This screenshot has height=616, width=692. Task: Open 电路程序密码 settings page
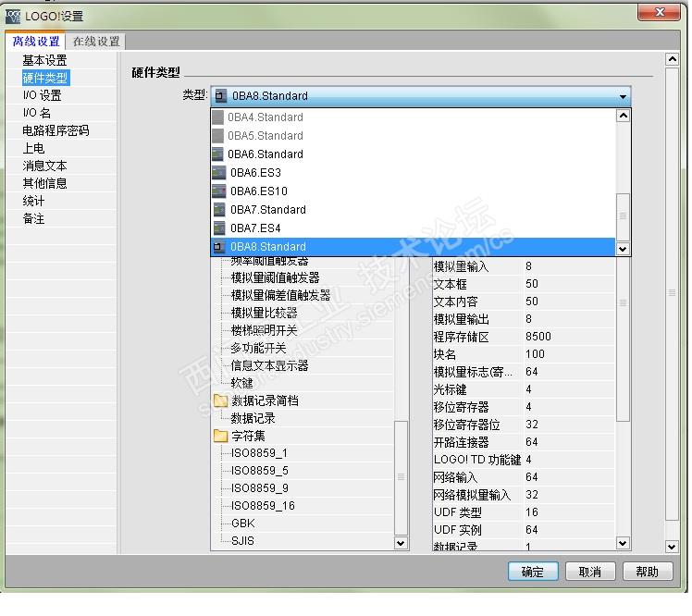(x=56, y=131)
